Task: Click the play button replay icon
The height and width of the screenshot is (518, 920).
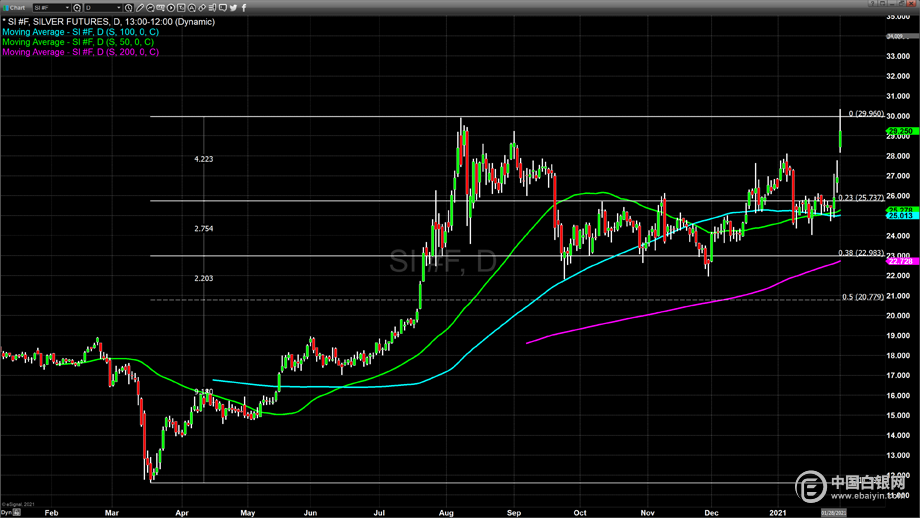Action: [x=171, y=8]
